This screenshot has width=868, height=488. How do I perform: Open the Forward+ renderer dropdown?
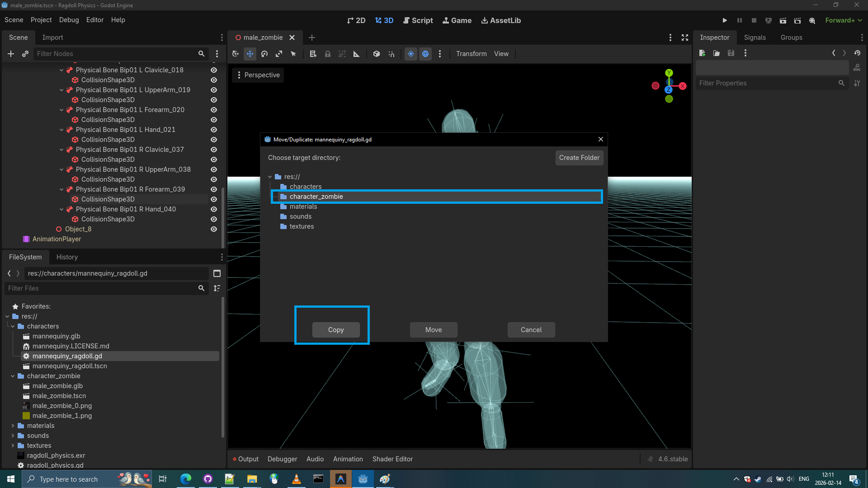pyautogui.click(x=844, y=20)
